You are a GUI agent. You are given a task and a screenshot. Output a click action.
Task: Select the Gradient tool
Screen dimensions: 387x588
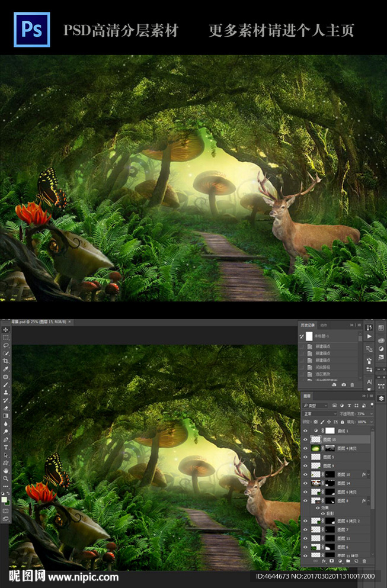pyautogui.click(x=6, y=416)
